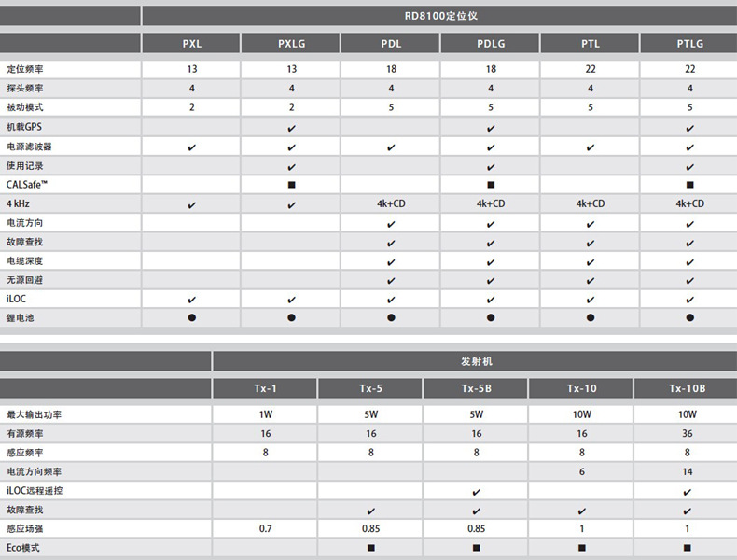Click the 故障查找 checkmark under Tx-10
Image resolution: width=737 pixels, height=560 pixels.
(581, 511)
